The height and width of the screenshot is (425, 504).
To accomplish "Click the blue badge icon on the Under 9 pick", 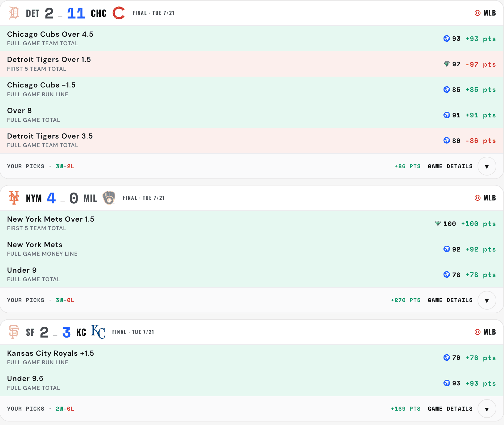I will [x=447, y=275].
